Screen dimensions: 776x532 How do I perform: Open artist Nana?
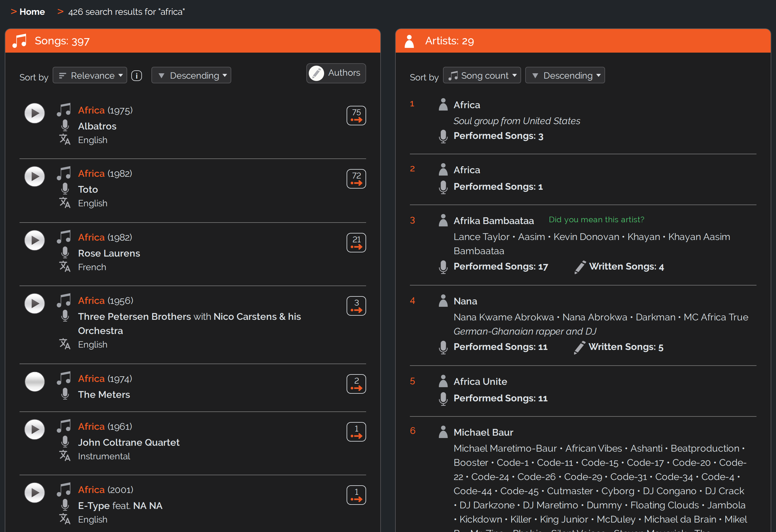click(465, 301)
